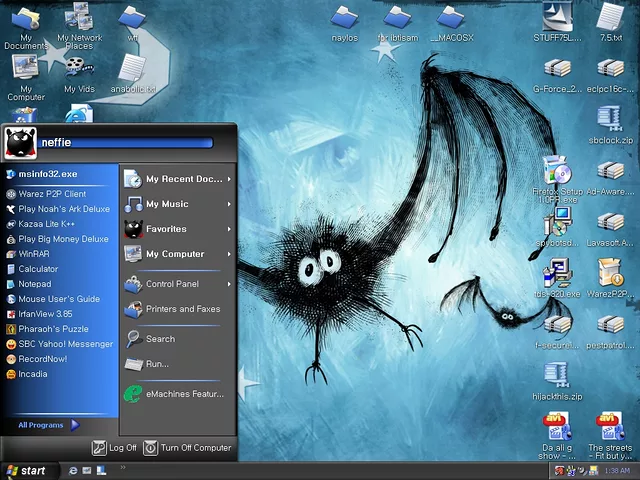640x480 pixels.
Task: Open the tds-320.exe installer icon
Action: 557,274
